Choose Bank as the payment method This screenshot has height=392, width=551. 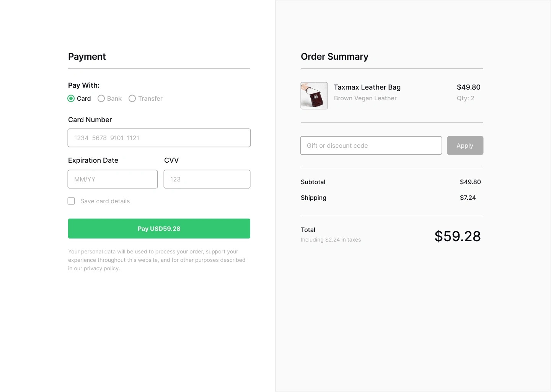pos(101,98)
